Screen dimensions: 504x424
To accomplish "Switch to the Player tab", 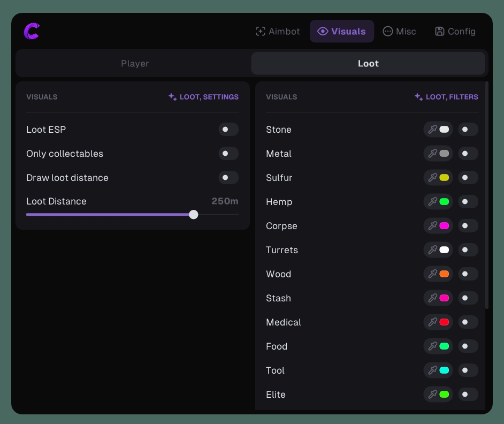I will click(135, 63).
